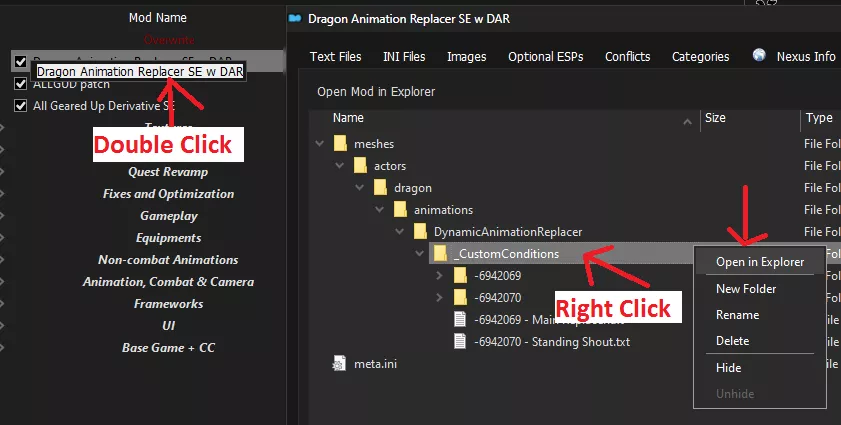Open the Categories tab
The height and width of the screenshot is (425, 841).
pyautogui.click(x=700, y=56)
